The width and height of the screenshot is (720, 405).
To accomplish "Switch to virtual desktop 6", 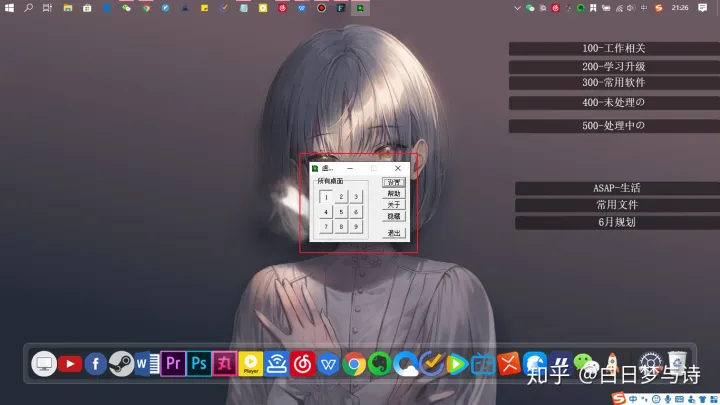I will point(356,212).
